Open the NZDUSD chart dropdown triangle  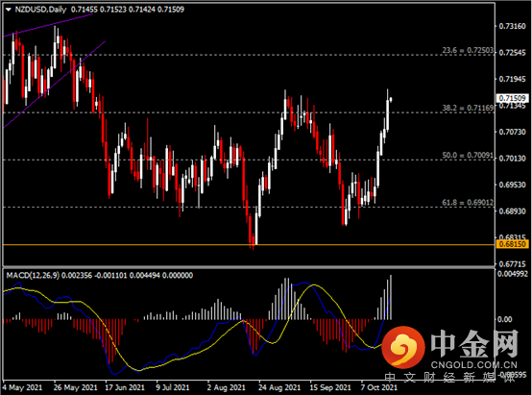coord(9,10)
